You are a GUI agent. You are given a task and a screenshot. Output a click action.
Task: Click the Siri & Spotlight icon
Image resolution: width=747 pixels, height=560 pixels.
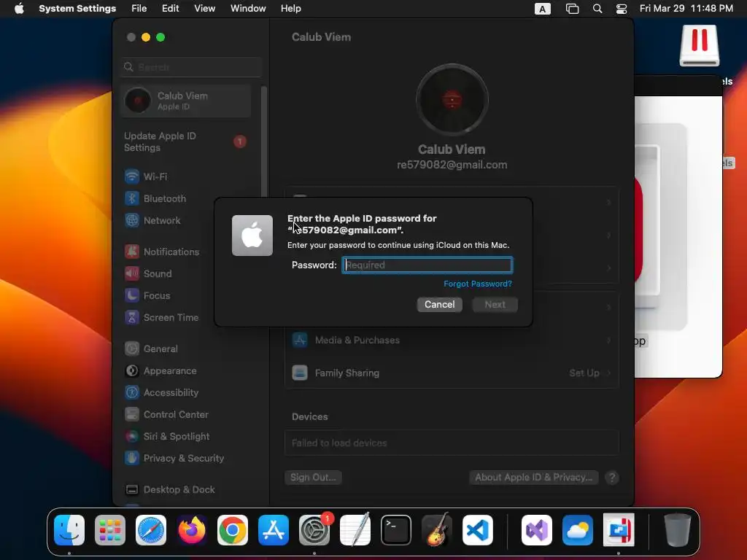click(x=132, y=436)
